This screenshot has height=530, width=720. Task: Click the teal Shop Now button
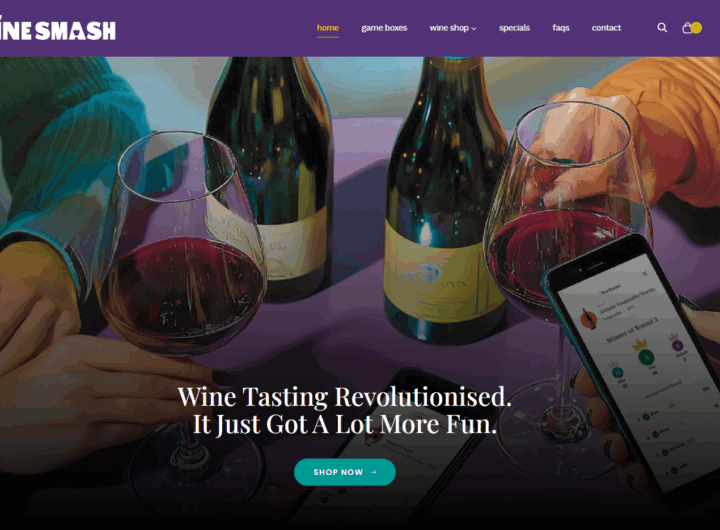point(345,472)
